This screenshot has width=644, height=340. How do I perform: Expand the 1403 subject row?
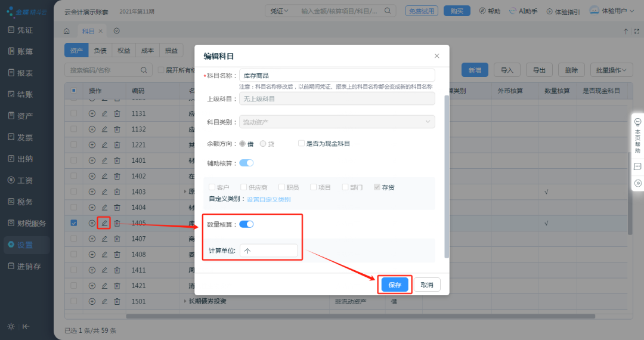click(x=185, y=191)
